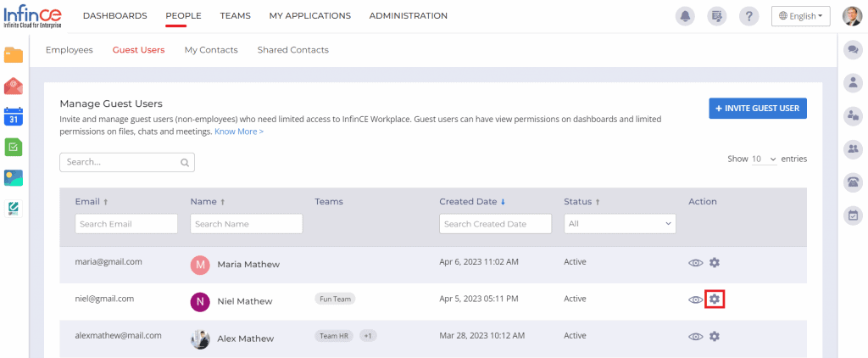868x358 pixels.
Task: Click eye icon for Niel Mathew
Action: 695,299
